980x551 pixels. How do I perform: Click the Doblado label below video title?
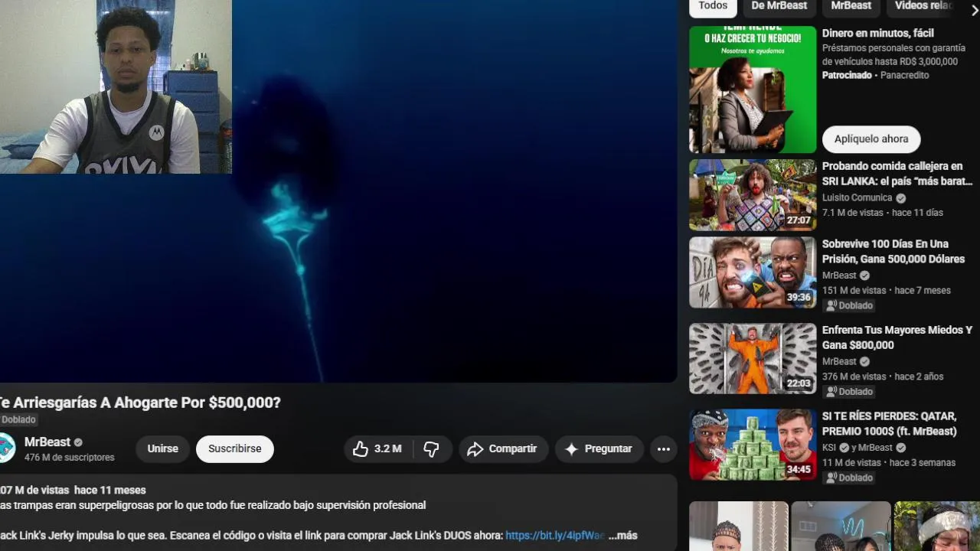coord(18,420)
